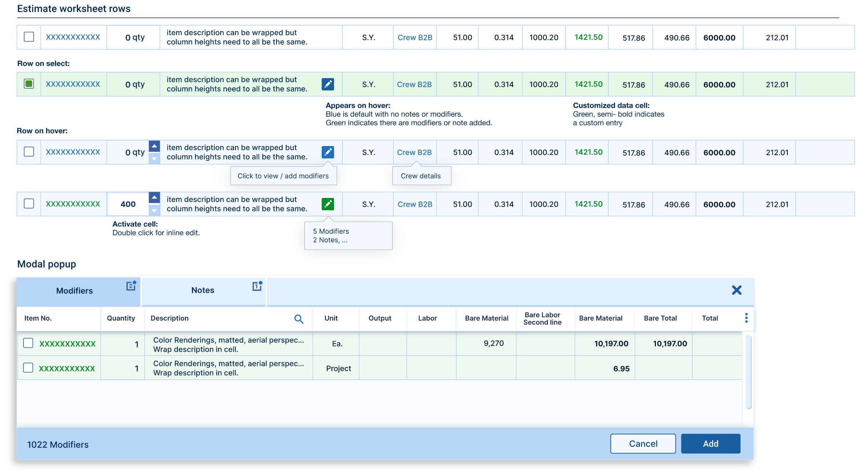Click blue pencil icon in hover row

pyautogui.click(x=327, y=152)
